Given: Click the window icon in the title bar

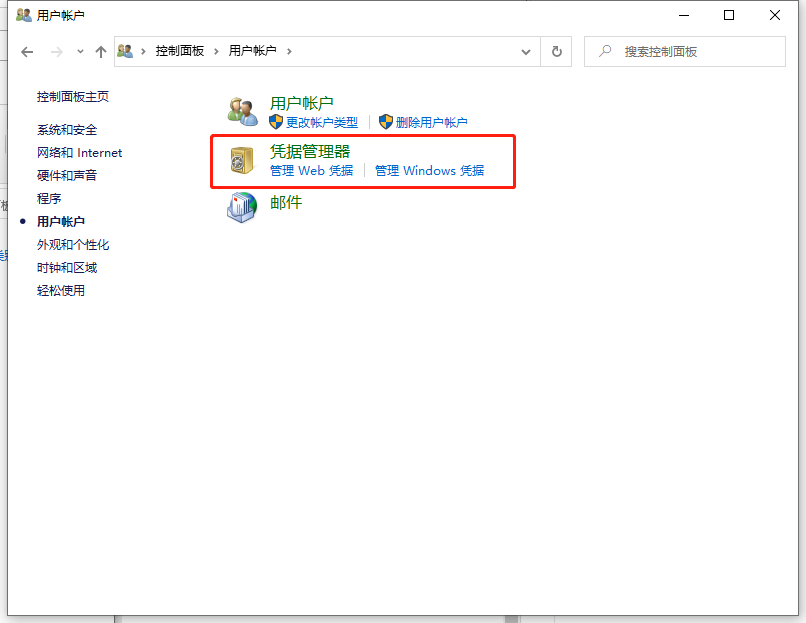Looking at the screenshot, I should [23, 15].
